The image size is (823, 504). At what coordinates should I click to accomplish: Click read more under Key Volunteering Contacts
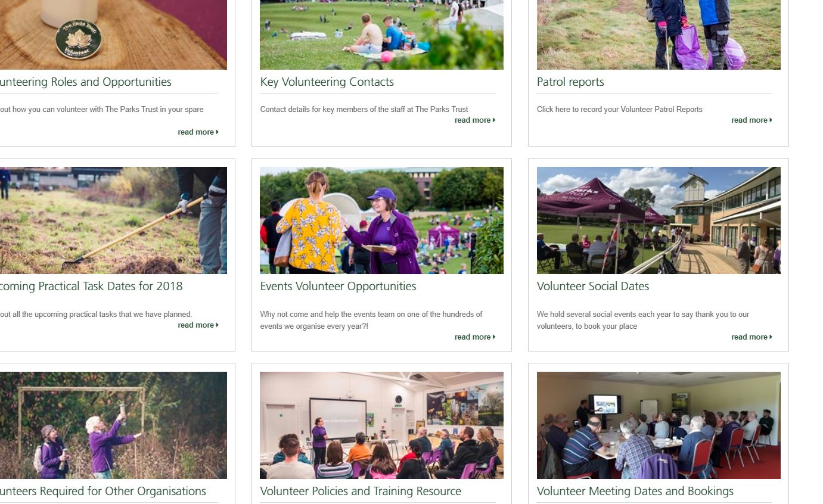pos(475,120)
